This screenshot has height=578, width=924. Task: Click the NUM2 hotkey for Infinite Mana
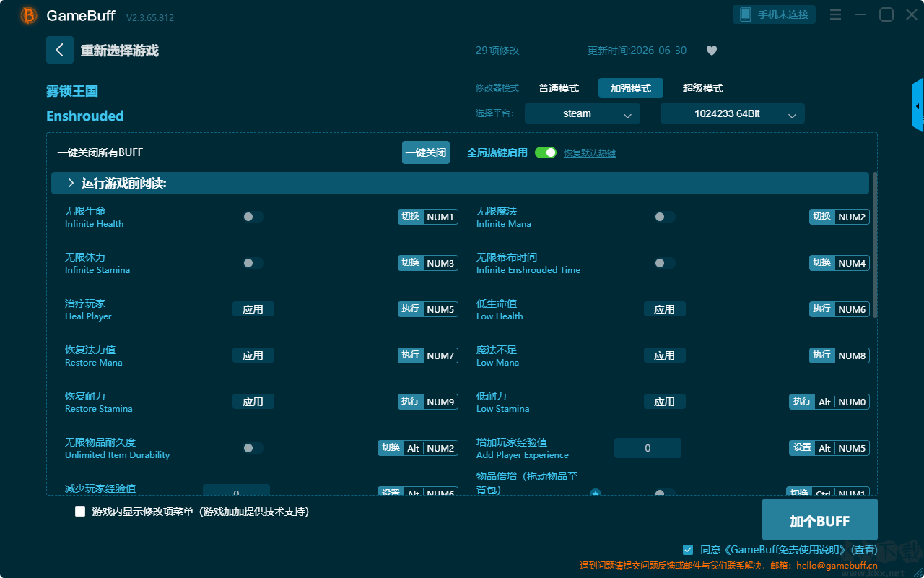point(840,217)
